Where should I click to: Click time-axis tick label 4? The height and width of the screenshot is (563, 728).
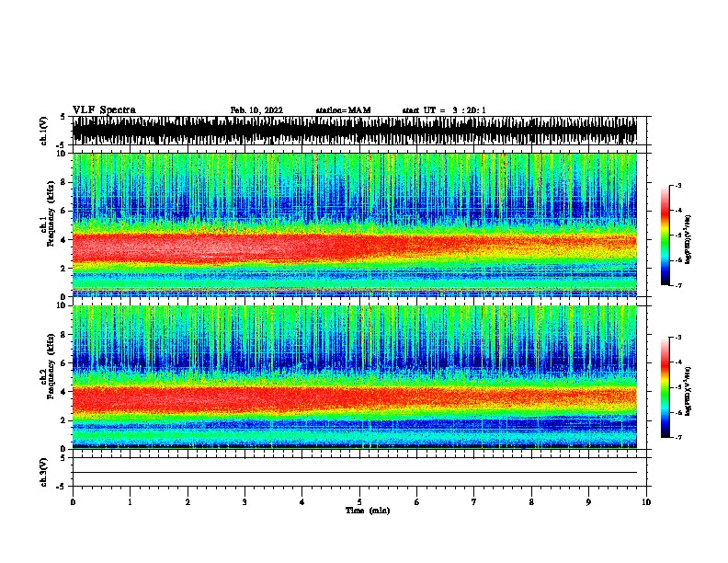pos(302,501)
